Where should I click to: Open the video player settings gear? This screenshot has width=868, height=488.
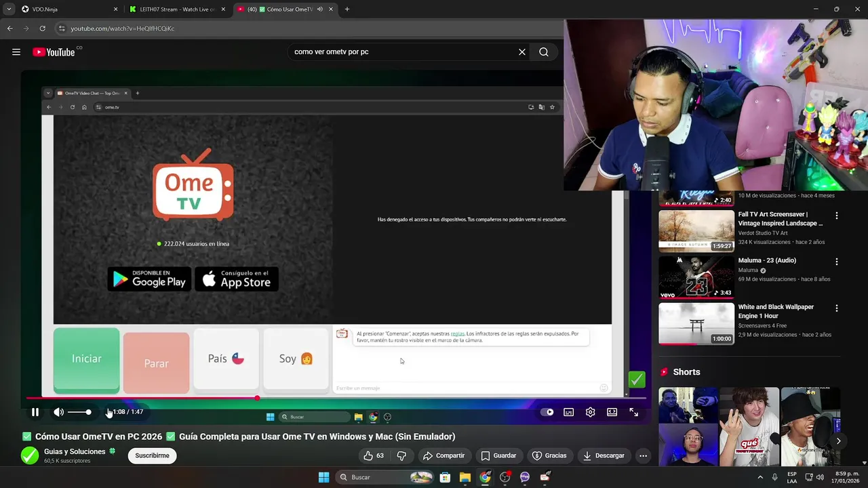pyautogui.click(x=591, y=412)
